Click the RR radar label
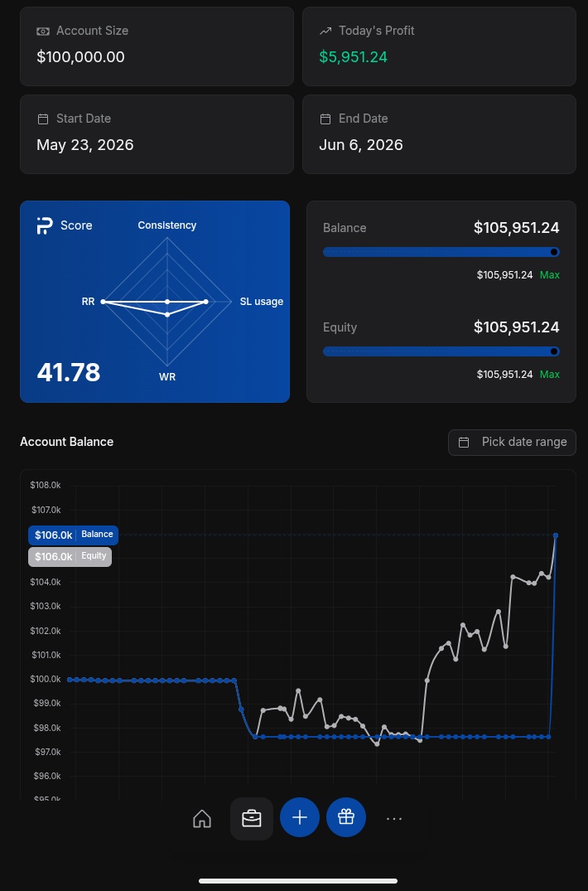 click(x=88, y=302)
